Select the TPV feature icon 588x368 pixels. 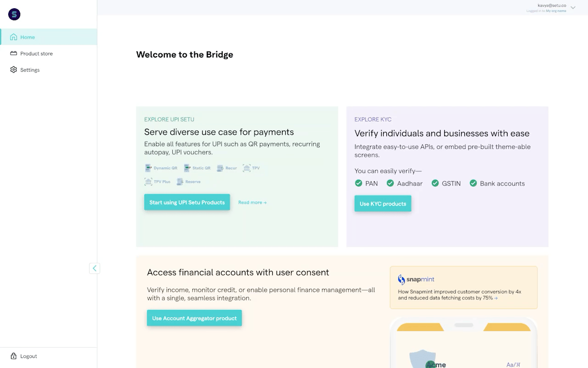(247, 168)
